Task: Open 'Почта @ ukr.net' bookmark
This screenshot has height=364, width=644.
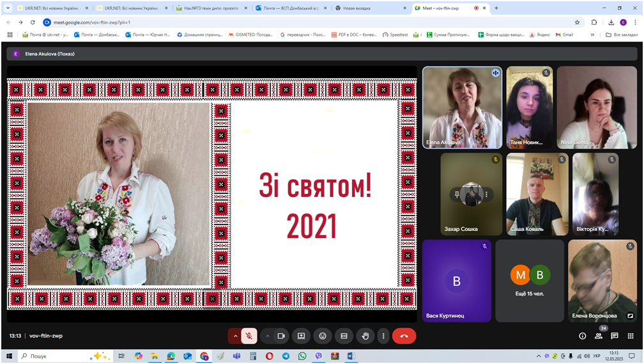Action: coord(45,35)
